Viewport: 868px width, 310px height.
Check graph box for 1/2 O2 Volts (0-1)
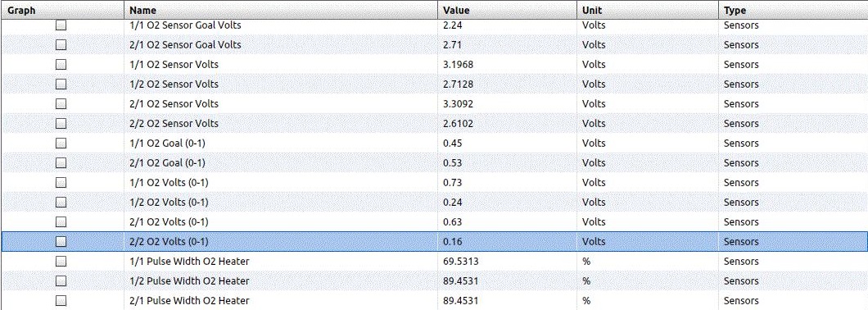point(61,203)
